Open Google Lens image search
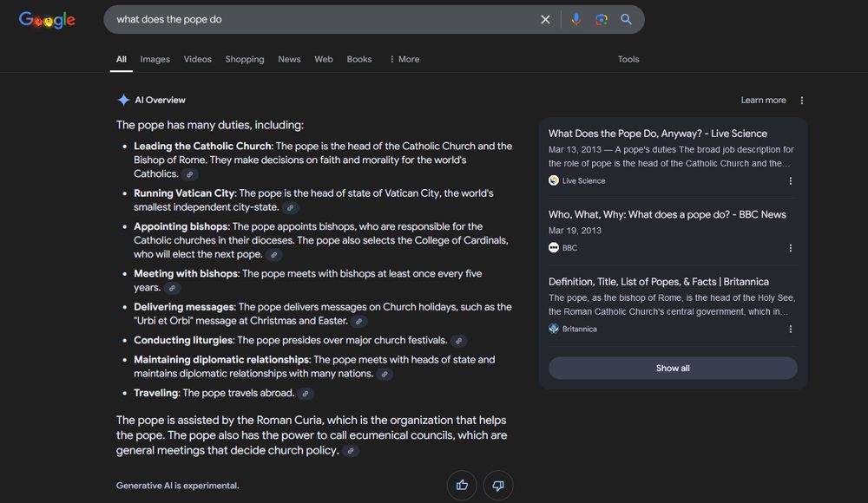 pos(602,19)
